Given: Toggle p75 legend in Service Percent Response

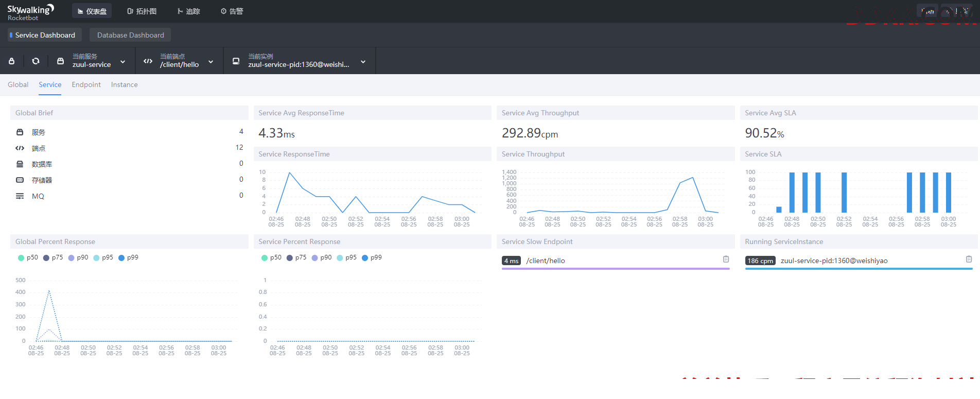Looking at the screenshot, I should click(x=296, y=257).
